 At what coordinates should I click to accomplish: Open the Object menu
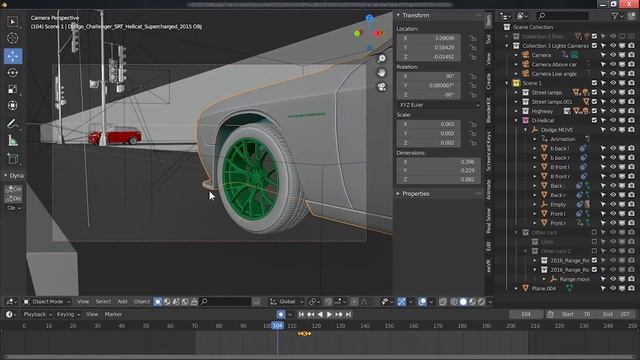(x=142, y=302)
